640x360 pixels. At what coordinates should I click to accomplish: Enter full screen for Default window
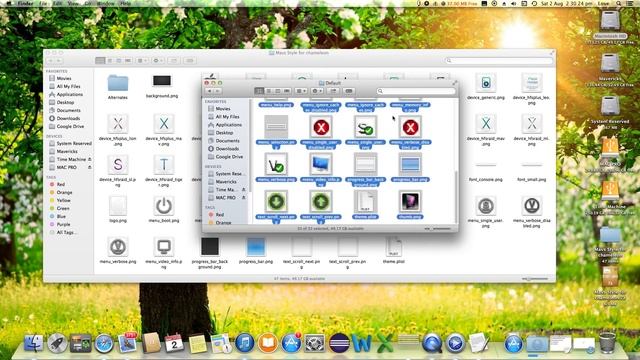click(454, 83)
